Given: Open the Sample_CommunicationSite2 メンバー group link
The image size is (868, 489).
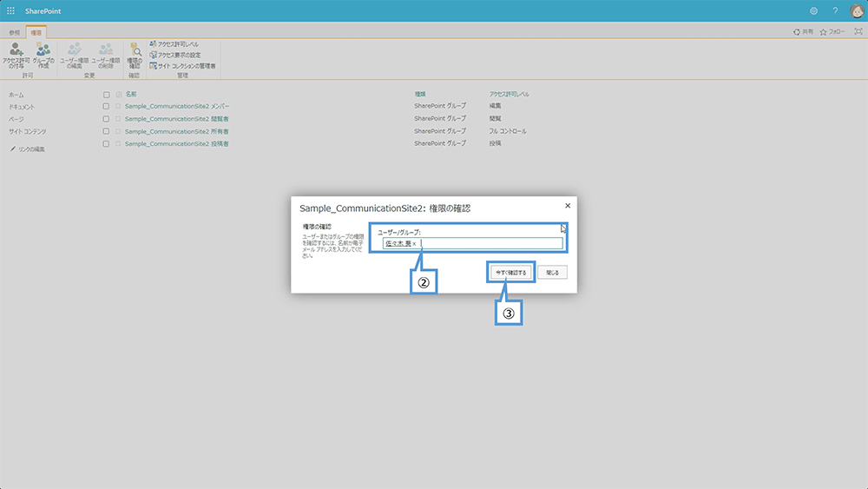Looking at the screenshot, I should [176, 106].
